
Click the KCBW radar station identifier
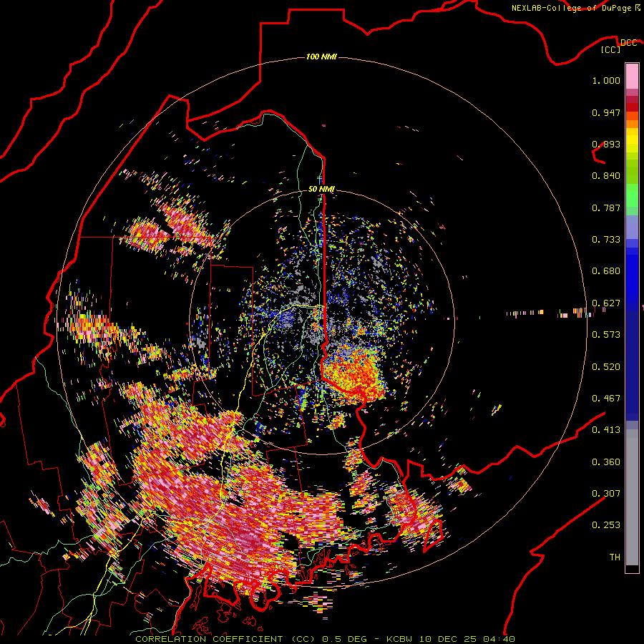[399, 639]
